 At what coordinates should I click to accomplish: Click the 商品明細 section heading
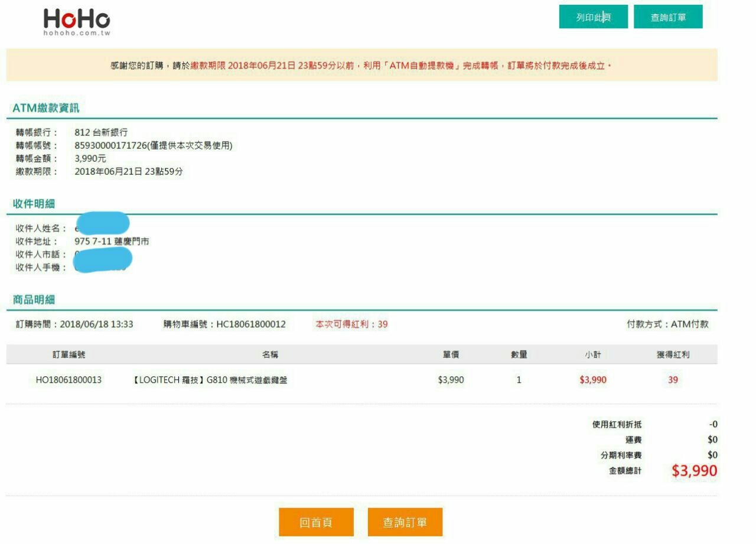(34, 299)
